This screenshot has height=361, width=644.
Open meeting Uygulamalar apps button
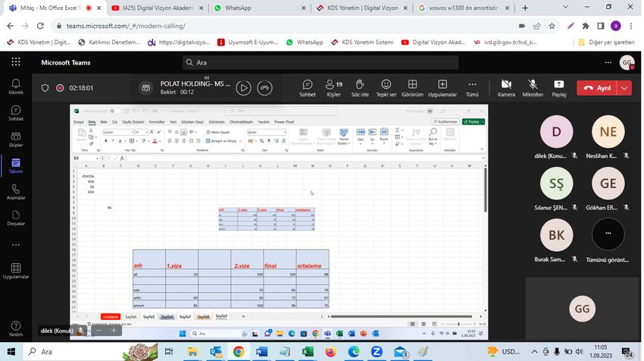click(442, 88)
